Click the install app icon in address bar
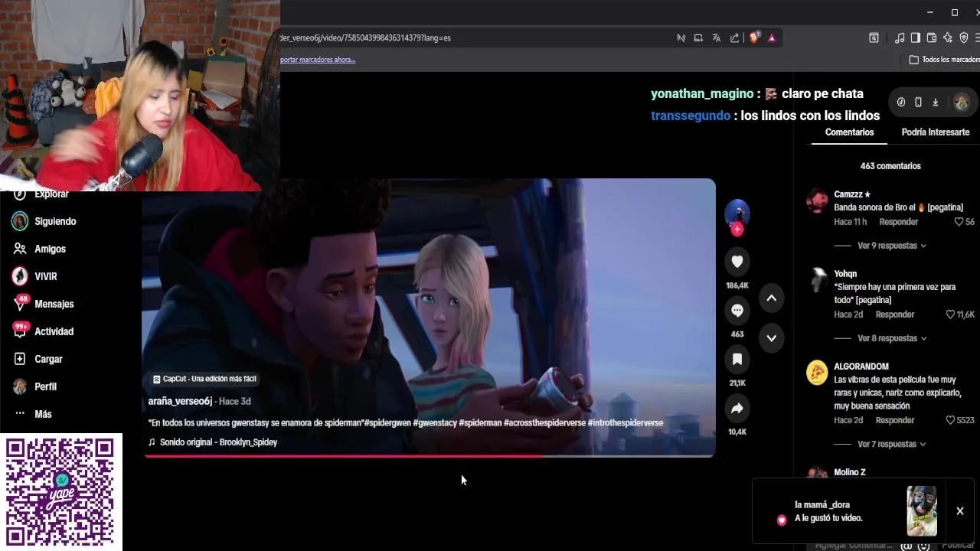 698,37
